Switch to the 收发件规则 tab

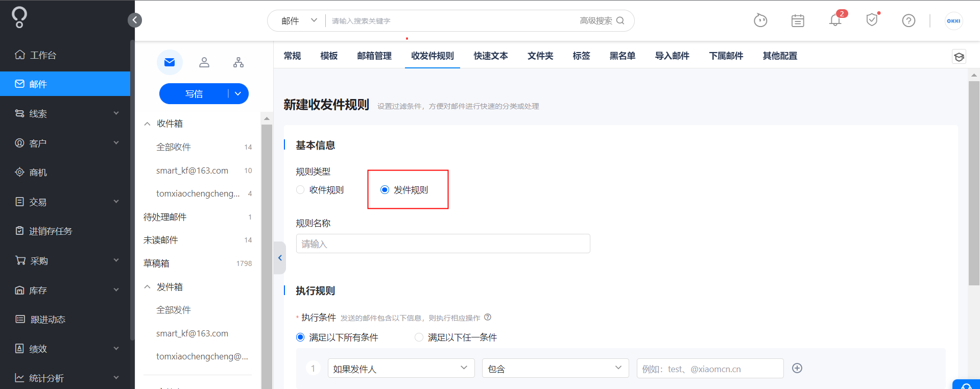pyautogui.click(x=433, y=56)
